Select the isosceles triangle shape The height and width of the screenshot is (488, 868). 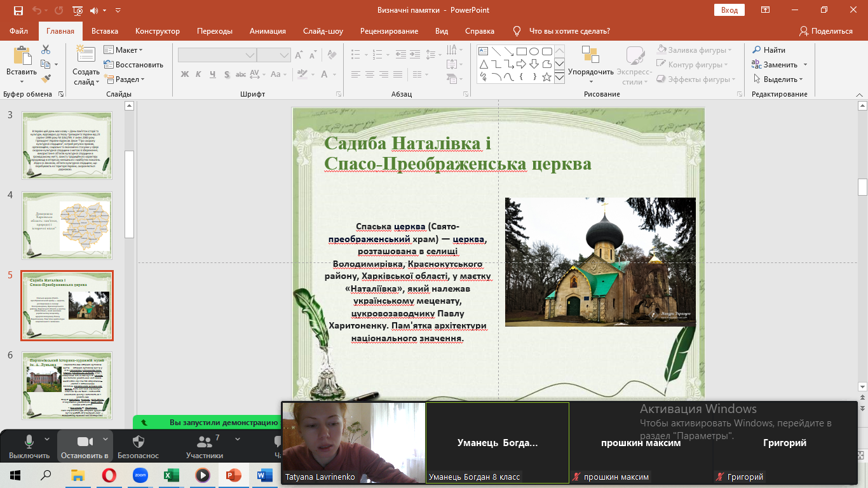(x=483, y=64)
